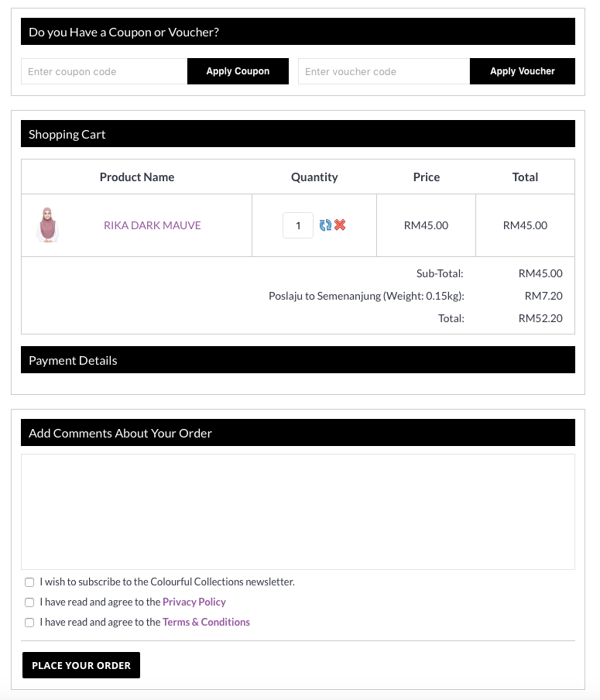
Task: Click inside the order comments text area
Action: pos(298,512)
